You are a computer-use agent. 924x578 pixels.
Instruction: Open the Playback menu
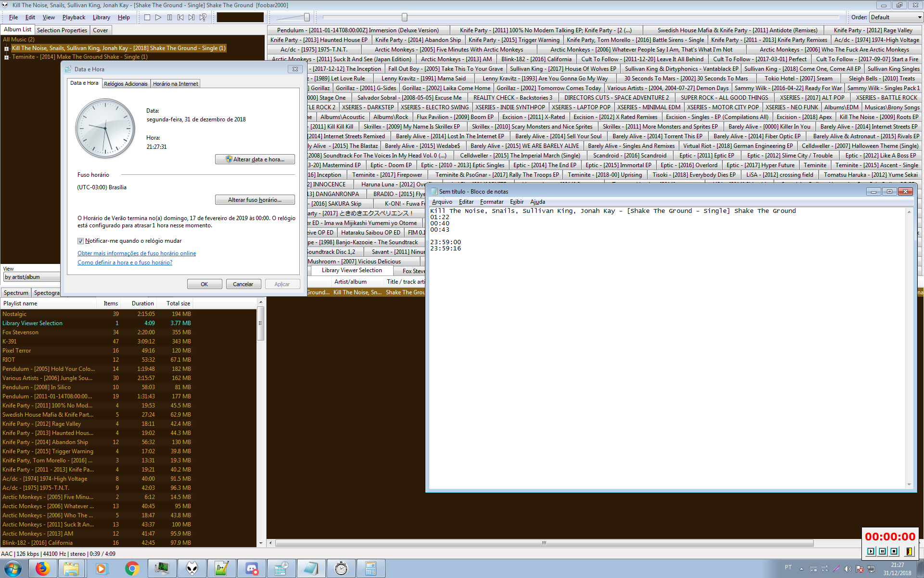coord(74,17)
